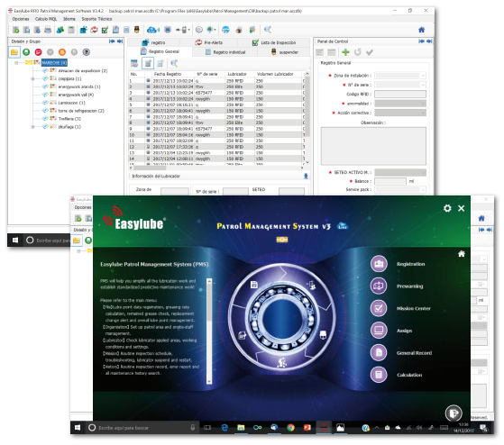
Task: Switch to the Registro General tab
Action: pos(160,51)
